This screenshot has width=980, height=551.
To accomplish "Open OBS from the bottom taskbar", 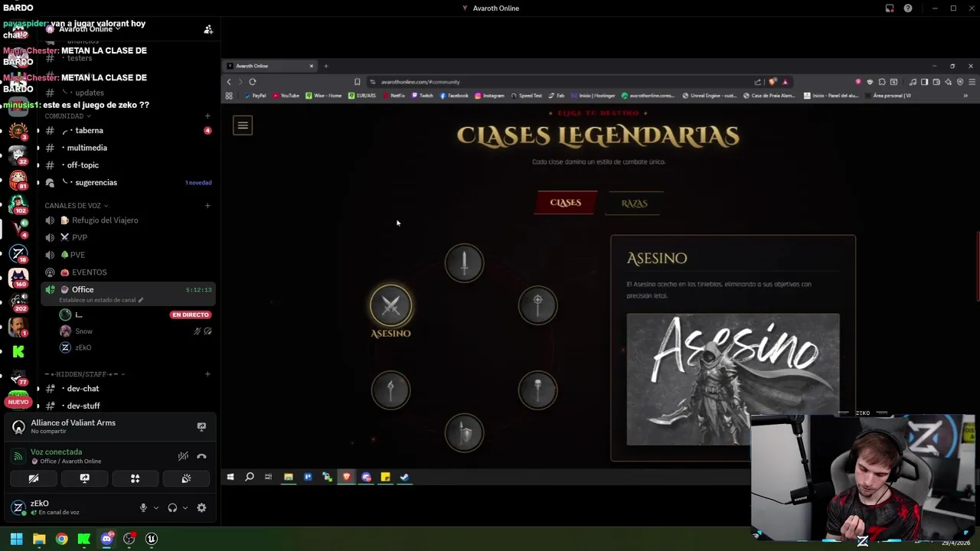I will point(129,539).
